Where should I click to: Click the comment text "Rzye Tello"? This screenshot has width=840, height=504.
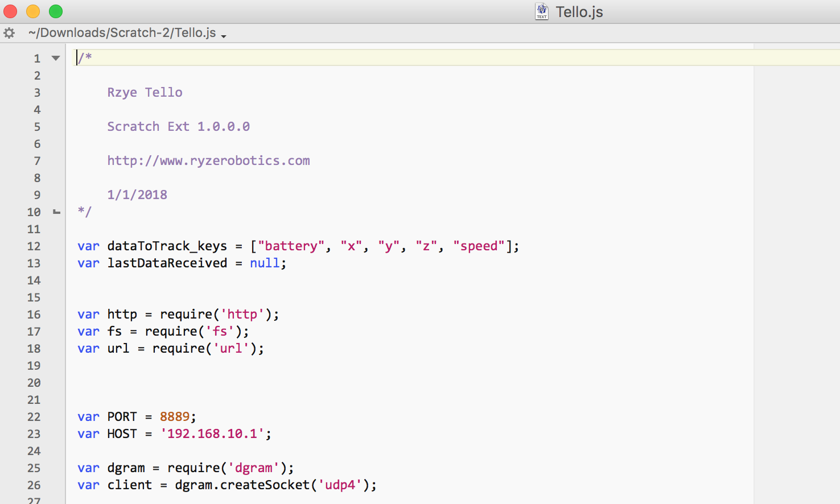pyautogui.click(x=145, y=92)
